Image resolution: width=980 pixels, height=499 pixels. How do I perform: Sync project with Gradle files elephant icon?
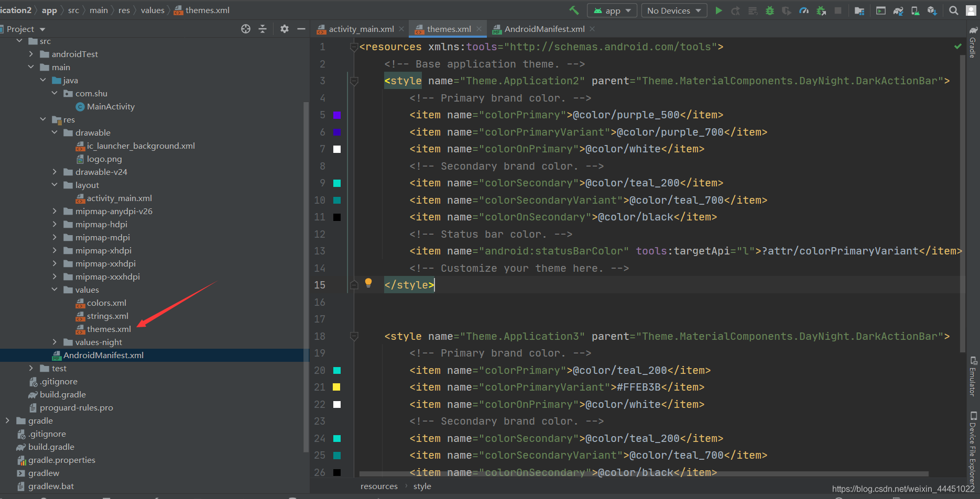click(898, 10)
